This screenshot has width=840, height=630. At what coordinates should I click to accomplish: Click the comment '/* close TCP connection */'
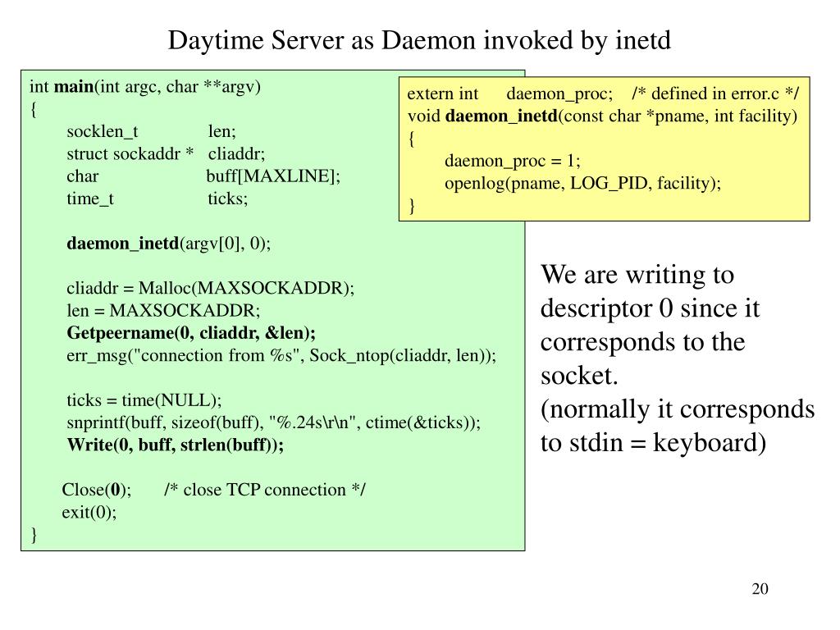[x=265, y=491]
